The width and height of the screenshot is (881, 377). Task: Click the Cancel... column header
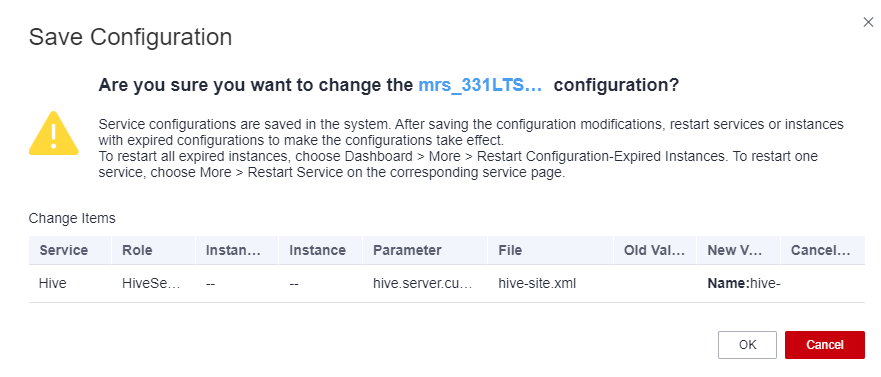820,250
